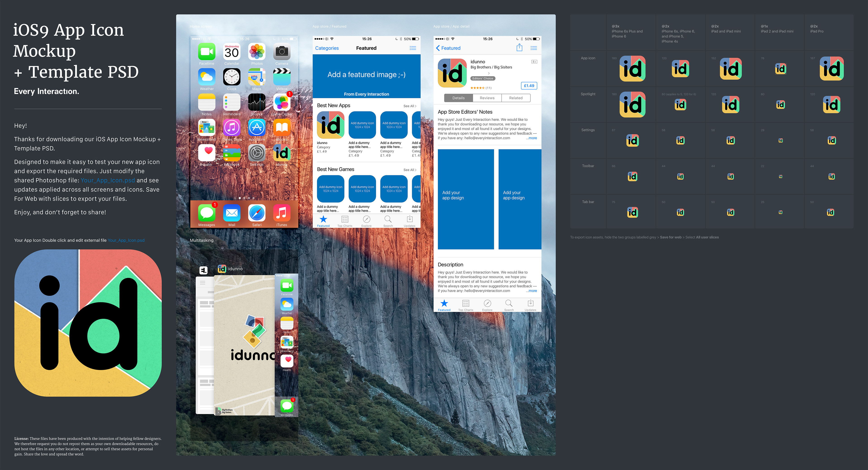Select Explore tab in Featured screen

[366, 221]
